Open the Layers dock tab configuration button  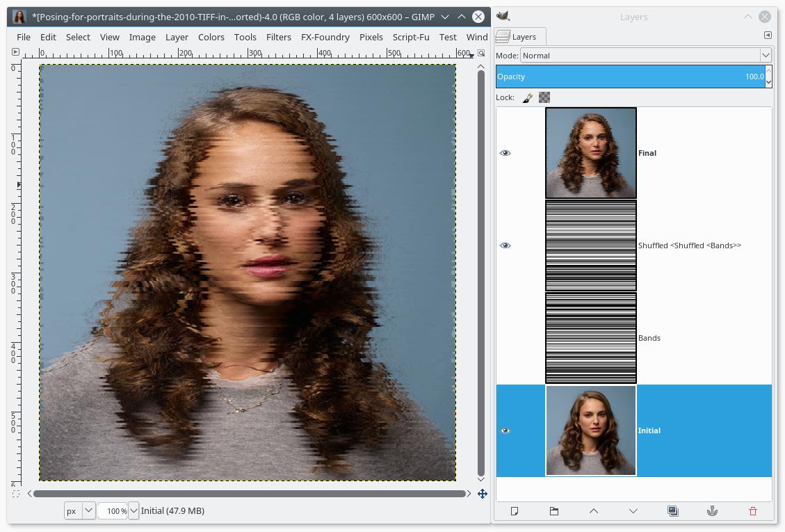[x=768, y=35]
